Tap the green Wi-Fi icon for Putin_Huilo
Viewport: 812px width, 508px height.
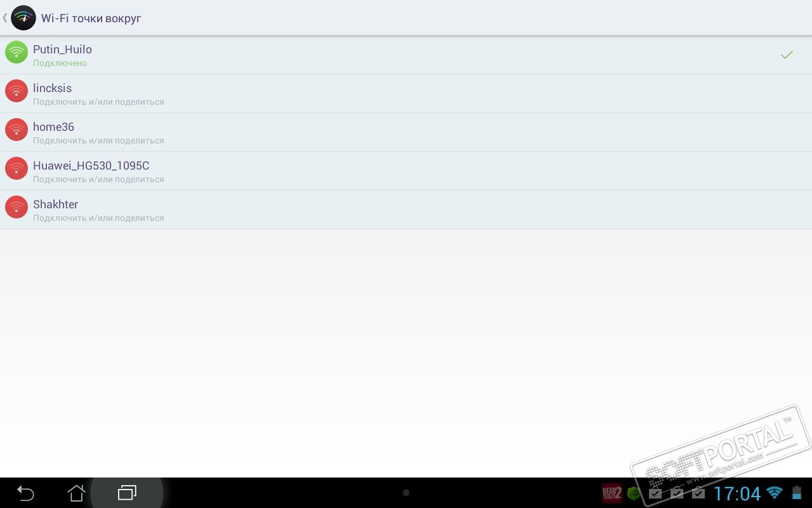click(16, 52)
